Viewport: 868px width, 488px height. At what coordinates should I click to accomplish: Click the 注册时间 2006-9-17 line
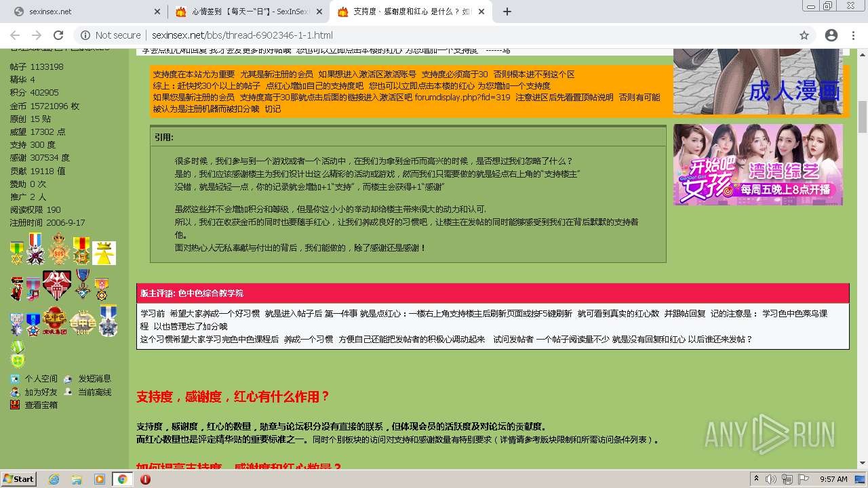(47, 222)
